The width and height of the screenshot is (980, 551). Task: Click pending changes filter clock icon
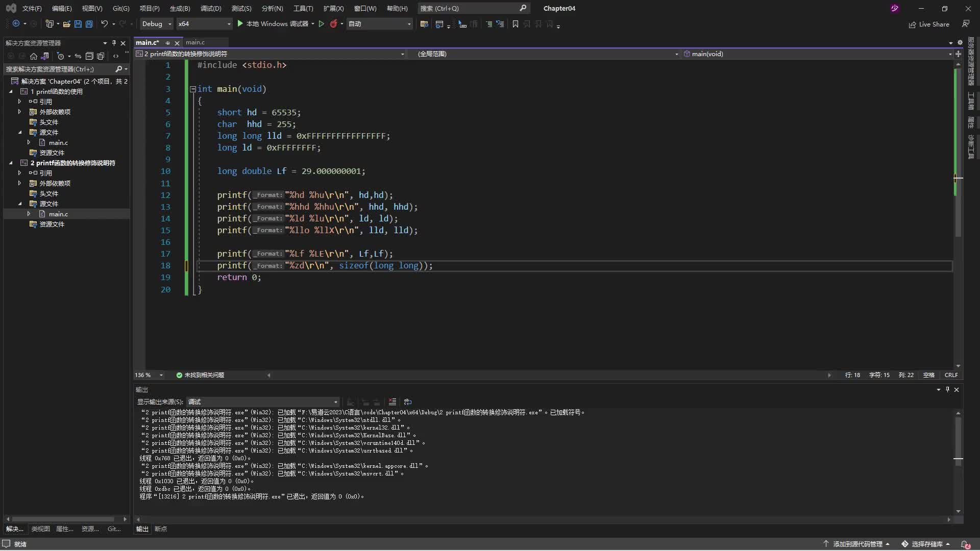tap(61, 56)
